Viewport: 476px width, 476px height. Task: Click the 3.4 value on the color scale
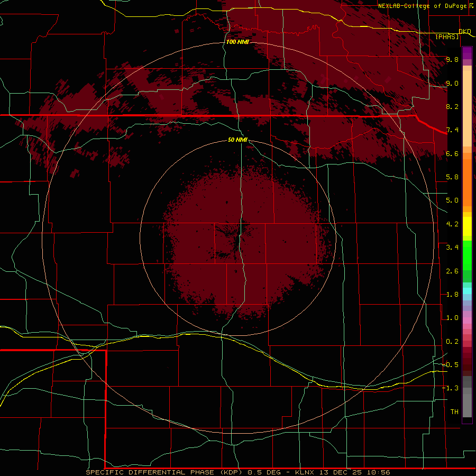pos(452,248)
